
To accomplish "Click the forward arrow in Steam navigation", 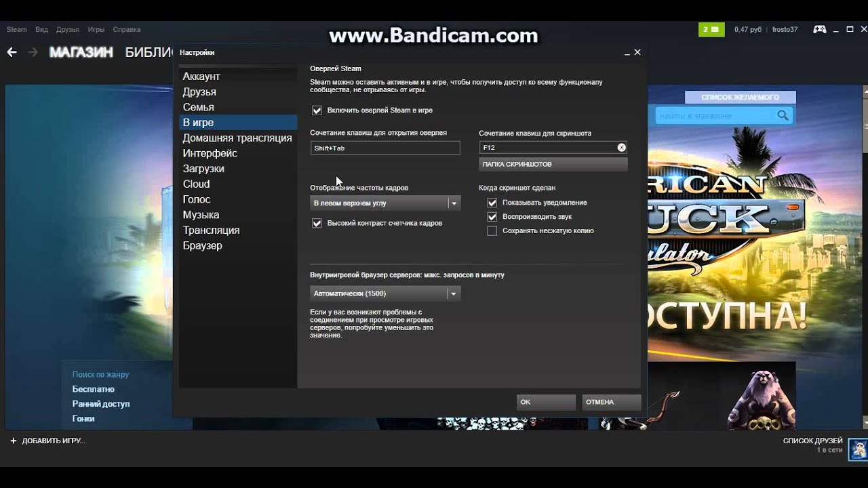I will [x=33, y=52].
